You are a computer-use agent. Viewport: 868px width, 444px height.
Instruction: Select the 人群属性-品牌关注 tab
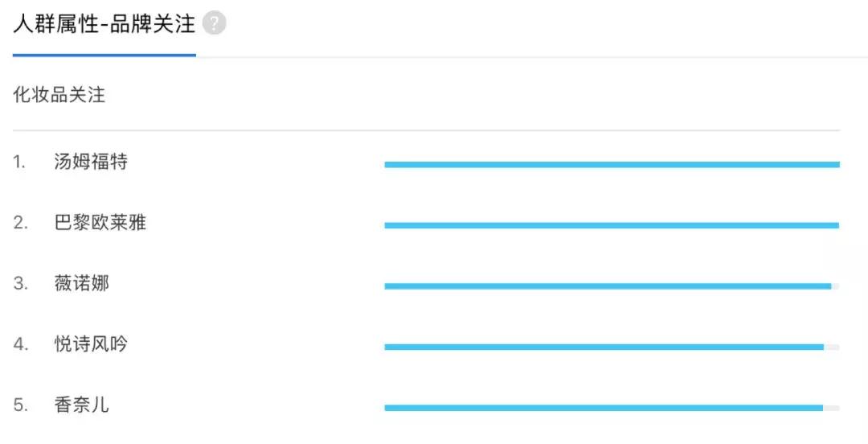click(104, 23)
